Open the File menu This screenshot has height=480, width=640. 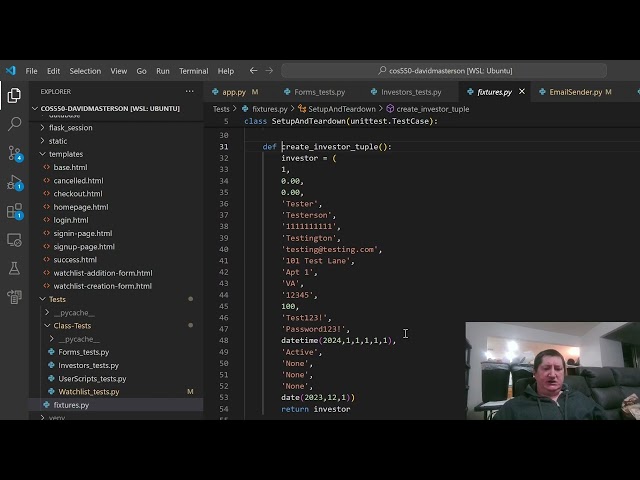31,71
